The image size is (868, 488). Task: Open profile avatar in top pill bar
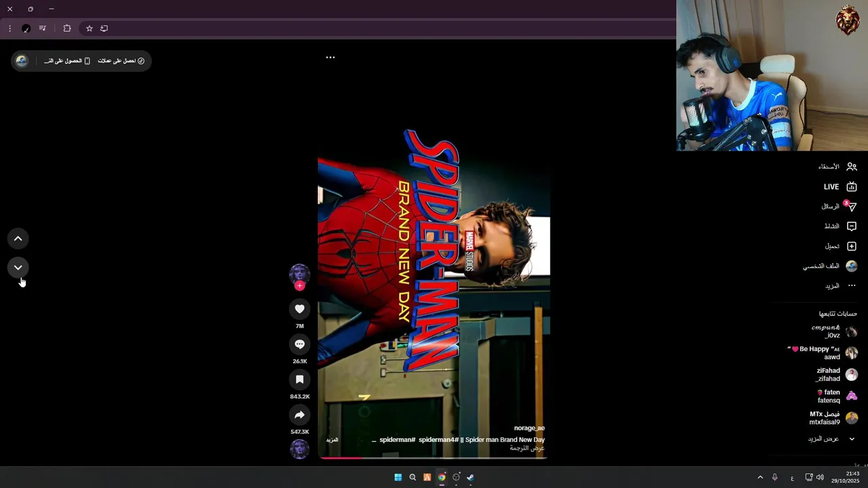click(x=22, y=61)
